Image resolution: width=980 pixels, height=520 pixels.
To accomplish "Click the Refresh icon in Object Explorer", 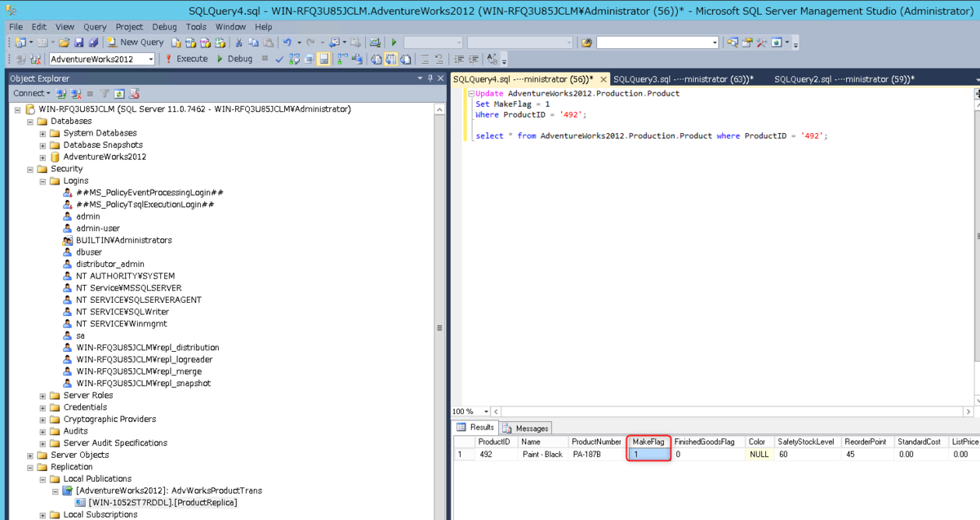I will tap(119, 94).
